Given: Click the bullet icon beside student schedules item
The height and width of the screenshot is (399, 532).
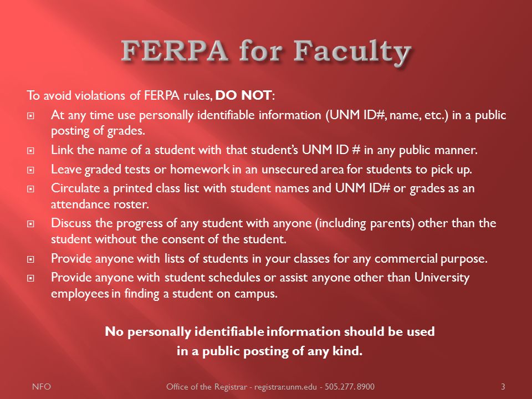Looking at the screenshot, I should coord(30,278).
